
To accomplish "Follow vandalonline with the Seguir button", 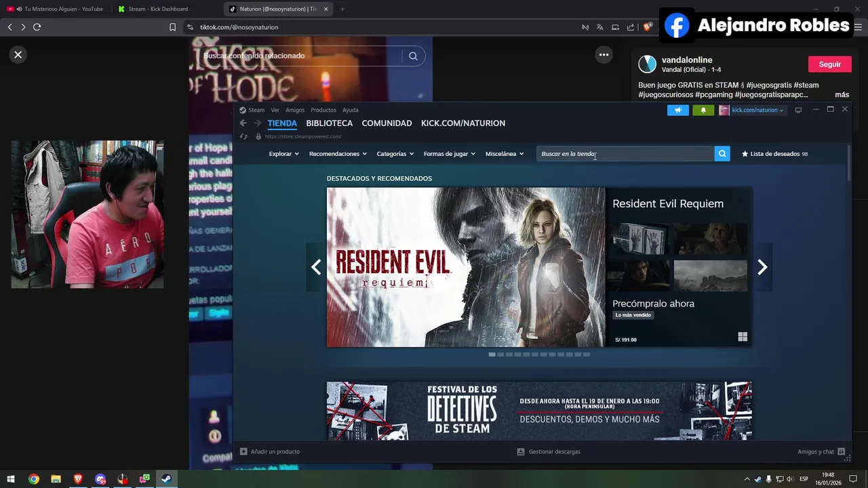I will click(x=829, y=64).
